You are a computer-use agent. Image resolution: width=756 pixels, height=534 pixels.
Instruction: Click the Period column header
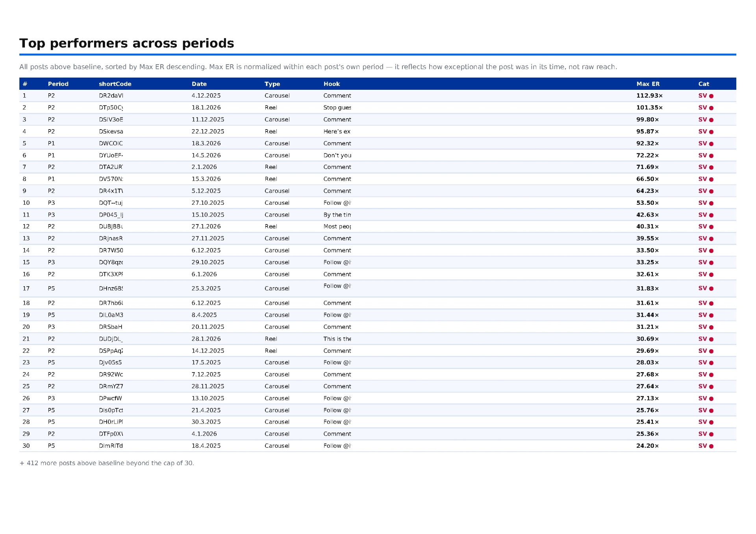(58, 84)
